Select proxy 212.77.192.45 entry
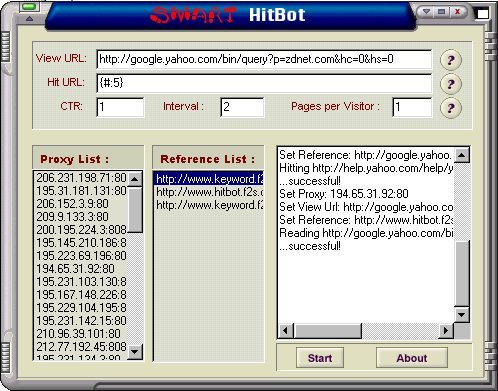 tap(81, 347)
